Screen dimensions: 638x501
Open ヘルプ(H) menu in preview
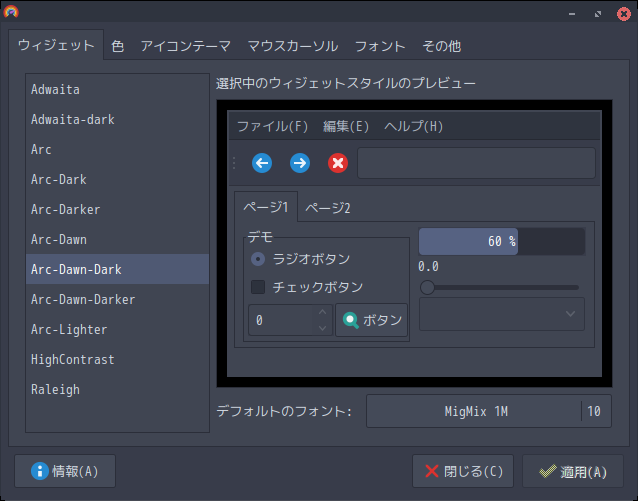(x=413, y=126)
